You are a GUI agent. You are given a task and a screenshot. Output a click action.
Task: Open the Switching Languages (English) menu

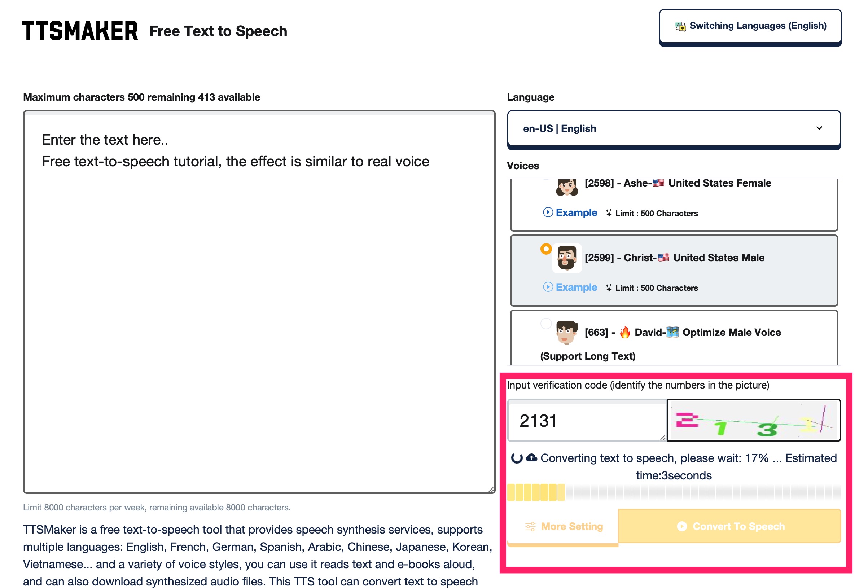(750, 27)
